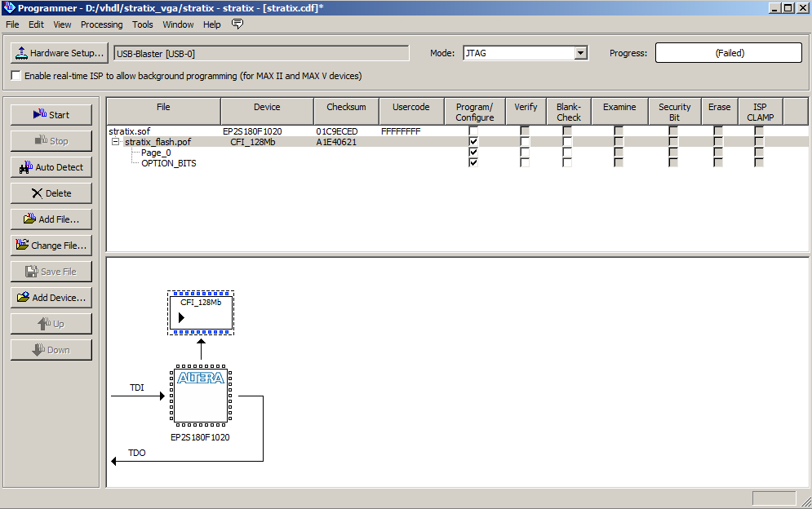Viewport: 812px width, 509px height.
Task: Click the Programmer app icon in title bar
Action: 9,8
